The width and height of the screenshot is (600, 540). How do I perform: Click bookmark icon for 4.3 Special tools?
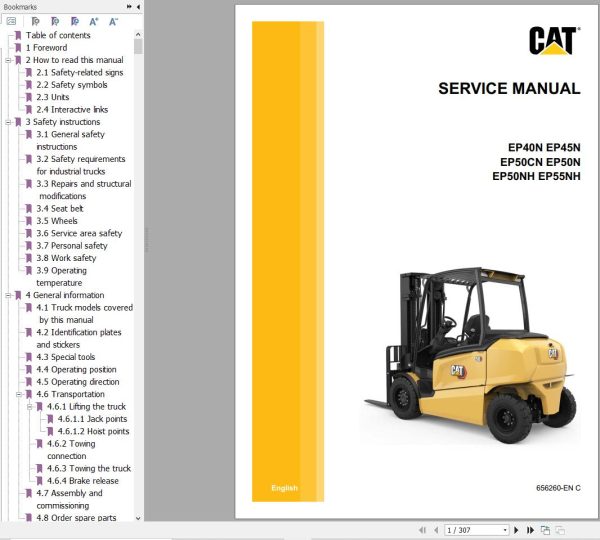click(28, 357)
